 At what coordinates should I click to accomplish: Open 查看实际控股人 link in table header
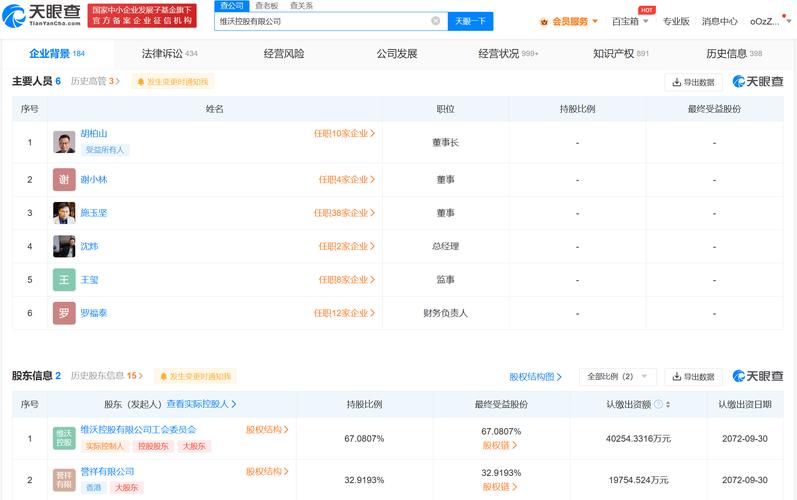point(201,404)
